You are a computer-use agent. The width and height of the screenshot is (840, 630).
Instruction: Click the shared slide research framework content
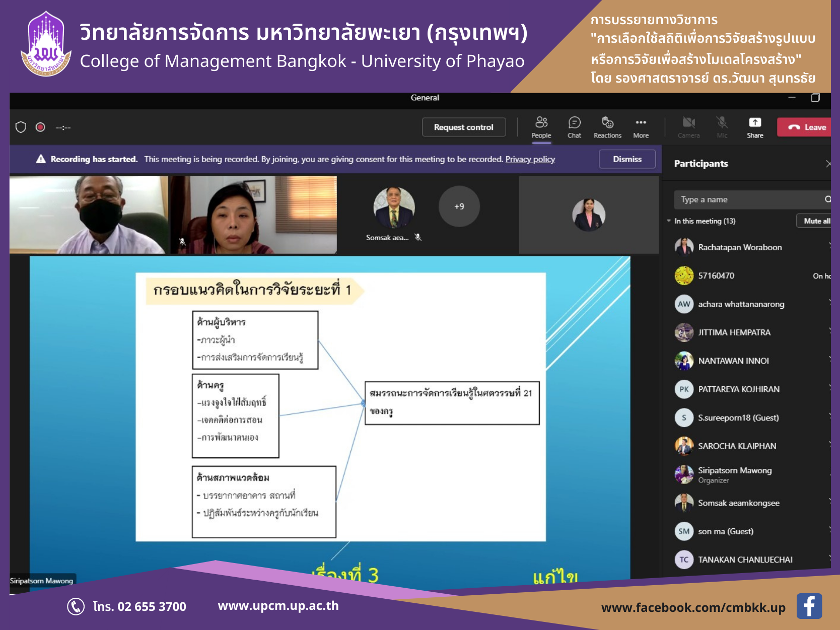tap(341, 407)
